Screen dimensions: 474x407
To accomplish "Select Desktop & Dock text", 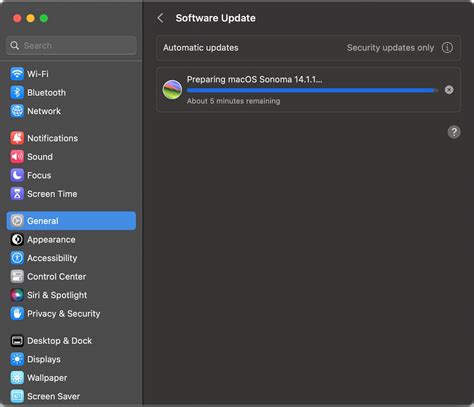I will (59, 341).
